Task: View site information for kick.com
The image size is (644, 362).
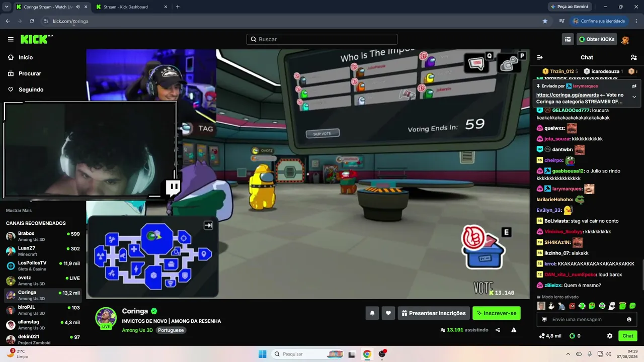Action: click(x=46, y=21)
